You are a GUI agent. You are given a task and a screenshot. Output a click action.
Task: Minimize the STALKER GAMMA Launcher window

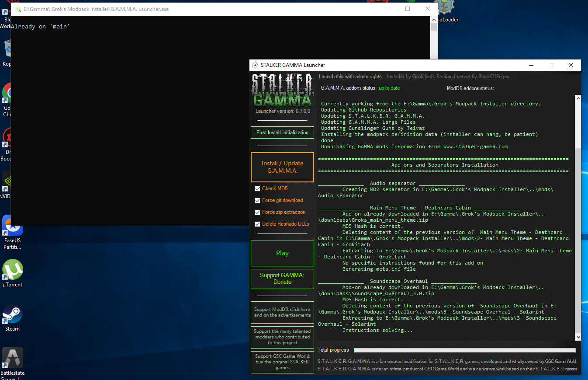[x=530, y=65]
